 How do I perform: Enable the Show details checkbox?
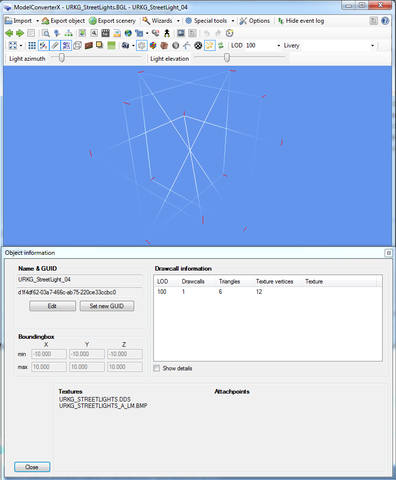[x=156, y=368]
